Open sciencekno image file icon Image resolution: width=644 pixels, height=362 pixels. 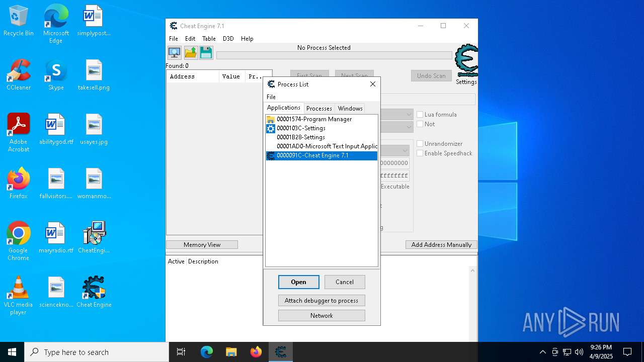pos(56,293)
